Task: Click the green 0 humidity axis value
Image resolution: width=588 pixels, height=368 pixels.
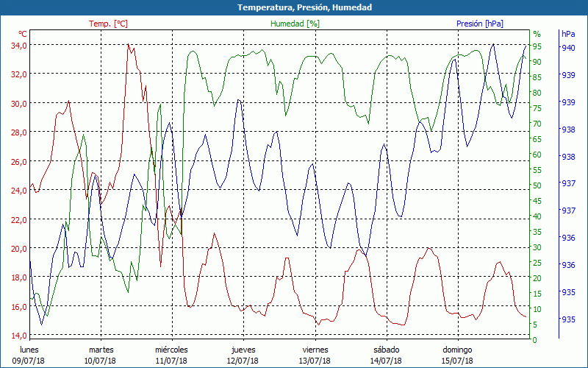Action: point(535,340)
